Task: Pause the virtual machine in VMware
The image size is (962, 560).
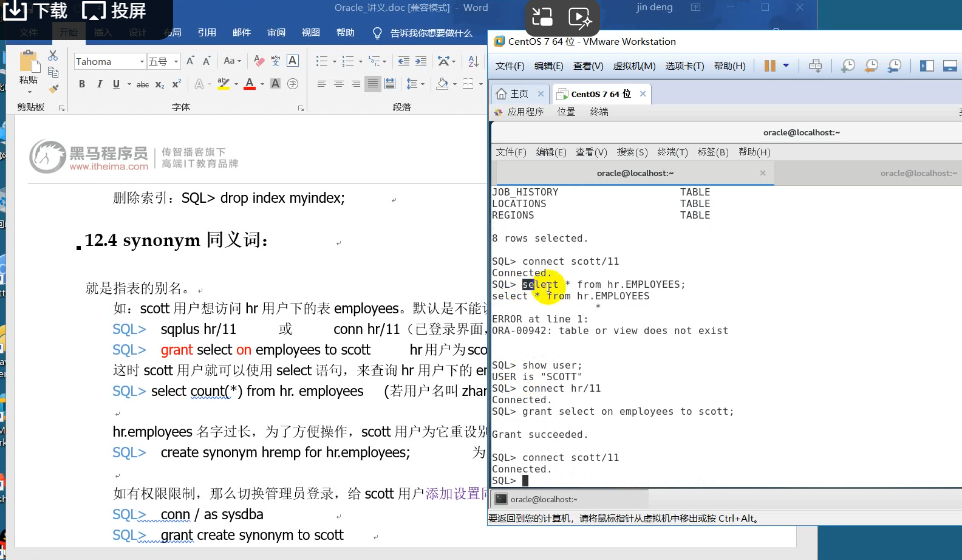Action: pyautogui.click(x=769, y=66)
